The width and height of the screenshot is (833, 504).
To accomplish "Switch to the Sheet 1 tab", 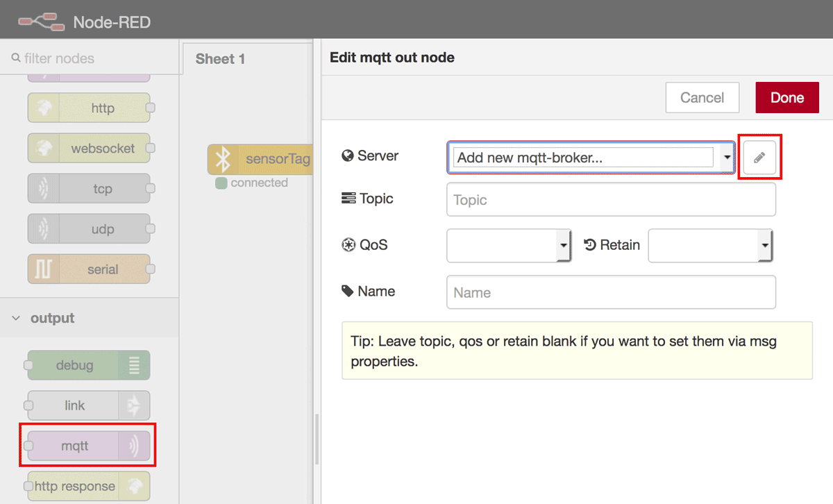I will tap(220, 59).
